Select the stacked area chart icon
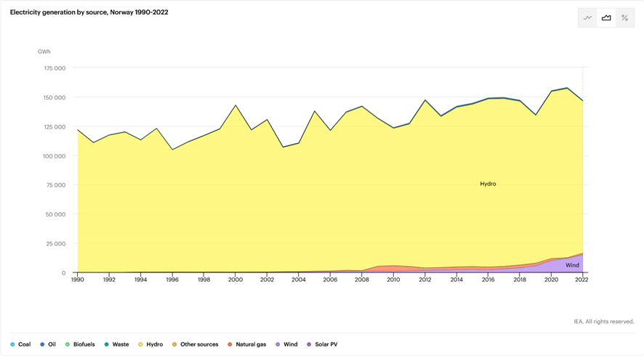 click(x=606, y=18)
